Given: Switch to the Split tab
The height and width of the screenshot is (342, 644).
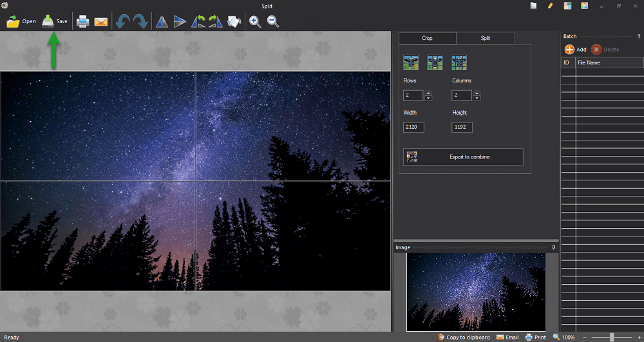Looking at the screenshot, I should click(x=486, y=38).
